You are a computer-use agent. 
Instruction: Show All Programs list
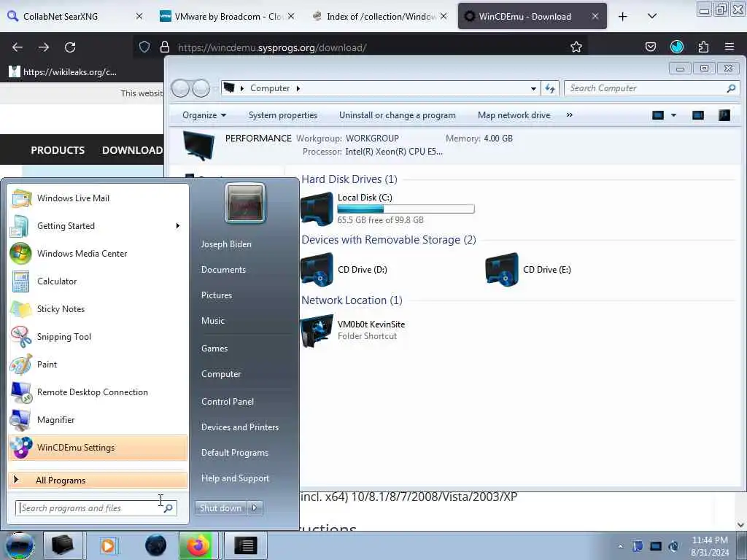click(98, 480)
